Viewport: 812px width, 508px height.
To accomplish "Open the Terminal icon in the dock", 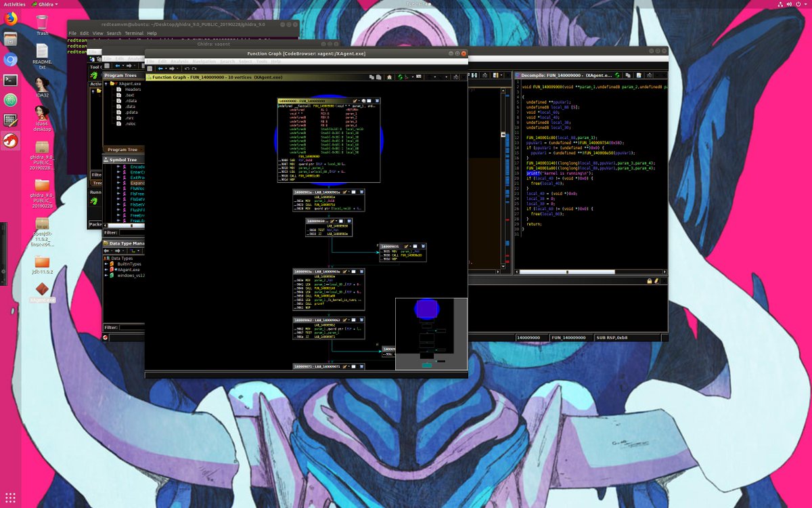I will tap(10, 80).
